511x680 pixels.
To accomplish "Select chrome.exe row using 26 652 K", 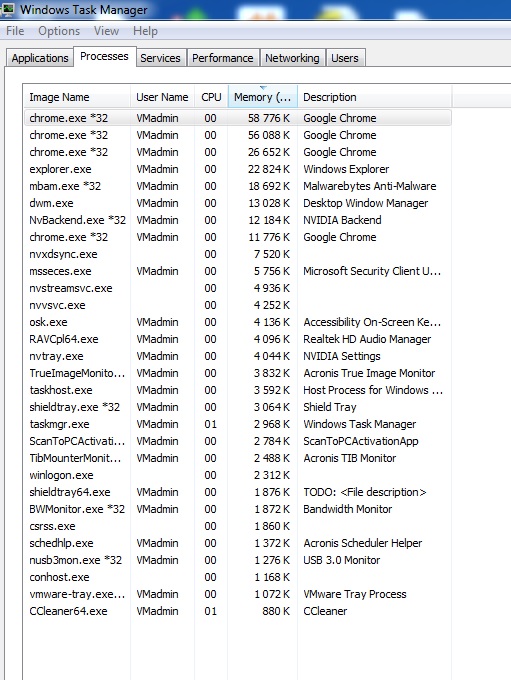I will point(238,152).
